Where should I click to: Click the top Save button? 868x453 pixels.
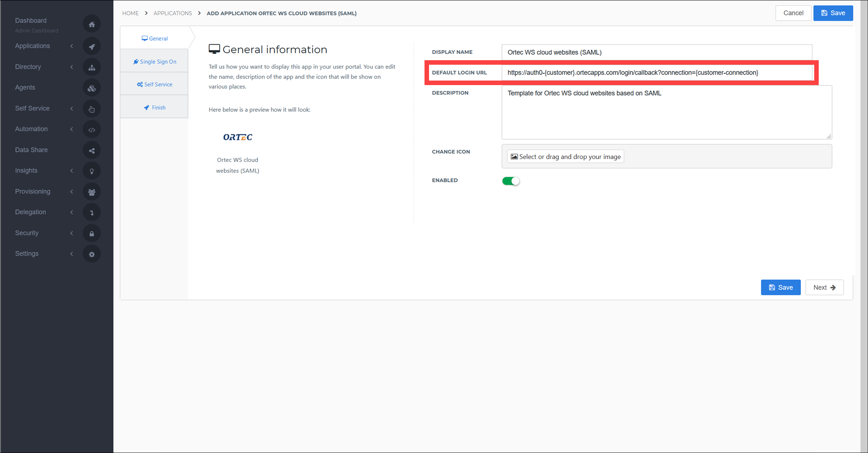tap(833, 13)
